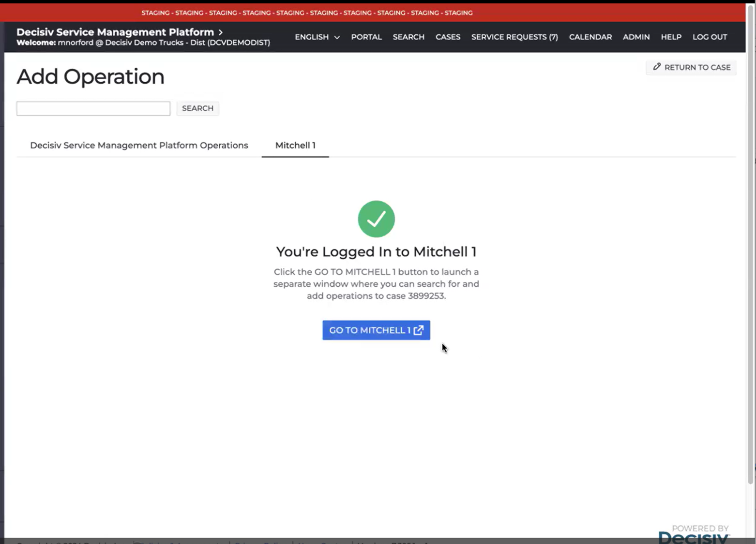This screenshot has width=756, height=544.
Task: Click LOG OUT in the navigation bar
Action: (710, 37)
